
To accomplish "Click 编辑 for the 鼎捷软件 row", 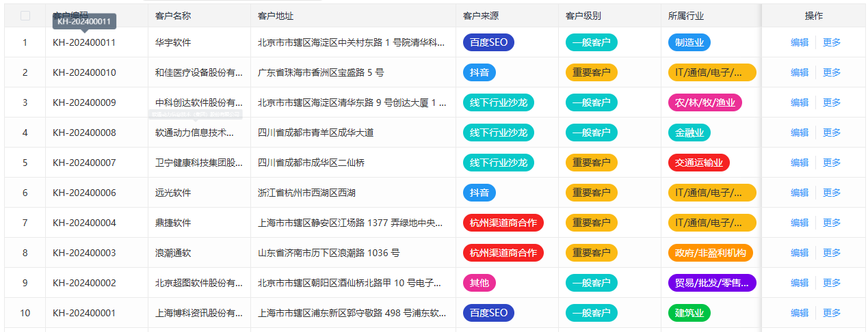I will click(x=799, y=223).
